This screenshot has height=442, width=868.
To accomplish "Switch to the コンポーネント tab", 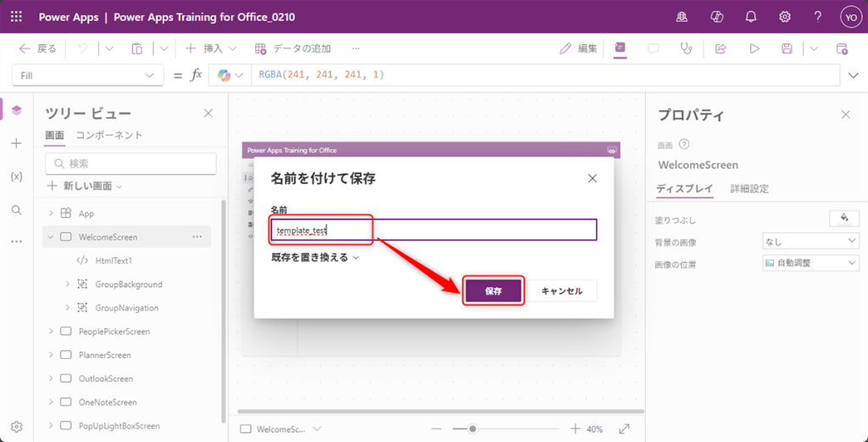I will [109, 135].
